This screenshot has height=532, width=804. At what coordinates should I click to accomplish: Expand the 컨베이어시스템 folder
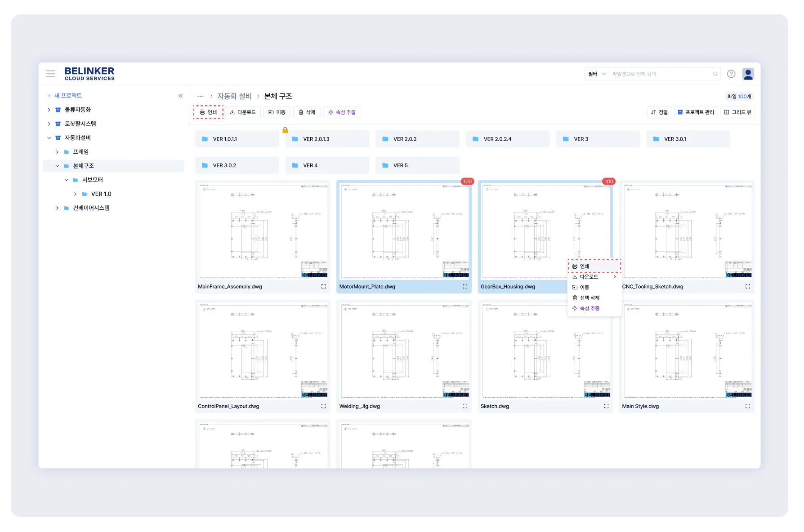point(58,208)
